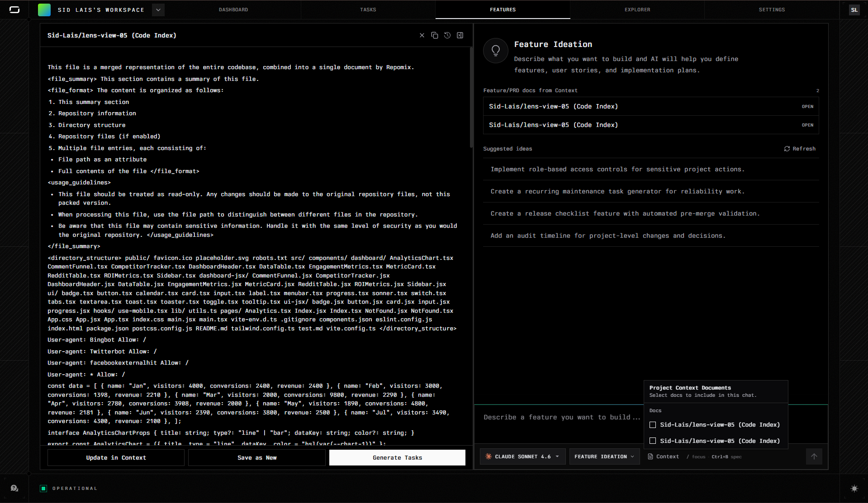Close the lens-view-05 Code Index document
The width and height of the screenshot is (868, 503).
pyautogui.click(x=422, y=35)
